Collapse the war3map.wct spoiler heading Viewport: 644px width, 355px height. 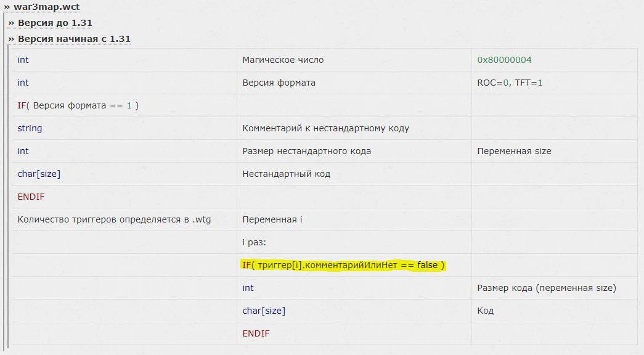pyautogui.click(x=41, y=7)
